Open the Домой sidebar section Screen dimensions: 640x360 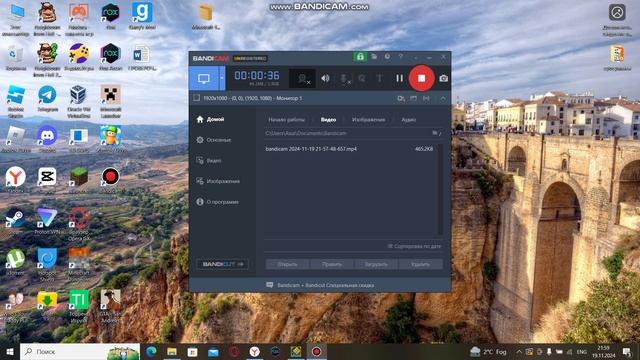click(x=210, y=119)
